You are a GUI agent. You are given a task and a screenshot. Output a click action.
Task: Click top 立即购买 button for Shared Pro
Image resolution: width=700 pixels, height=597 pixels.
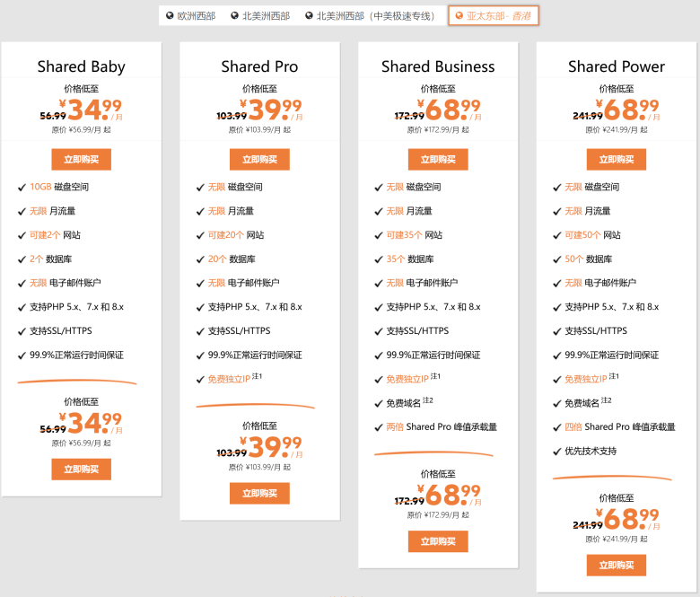pos(259,160)
